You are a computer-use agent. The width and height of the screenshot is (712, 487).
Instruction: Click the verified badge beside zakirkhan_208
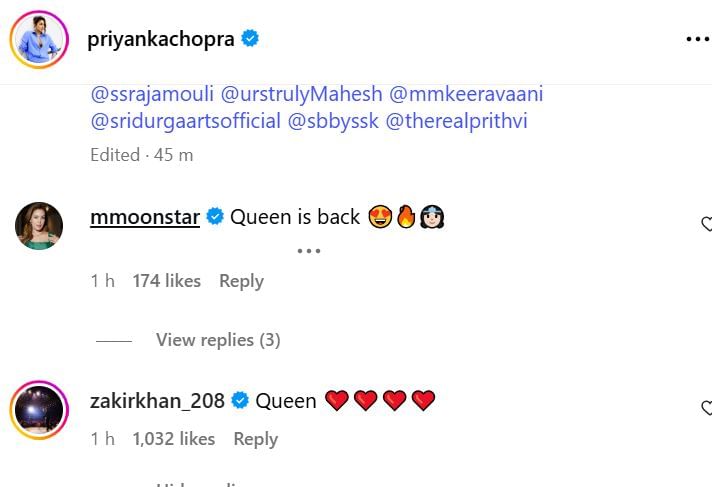(240, 401)
